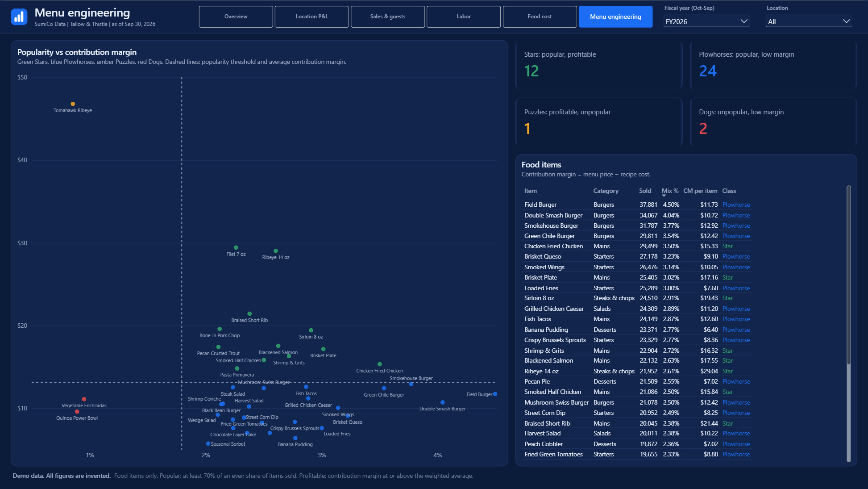The width and height of the screenshot is (868, 489).
Task: Select the Puzzles count card
Action: point(599,121)
